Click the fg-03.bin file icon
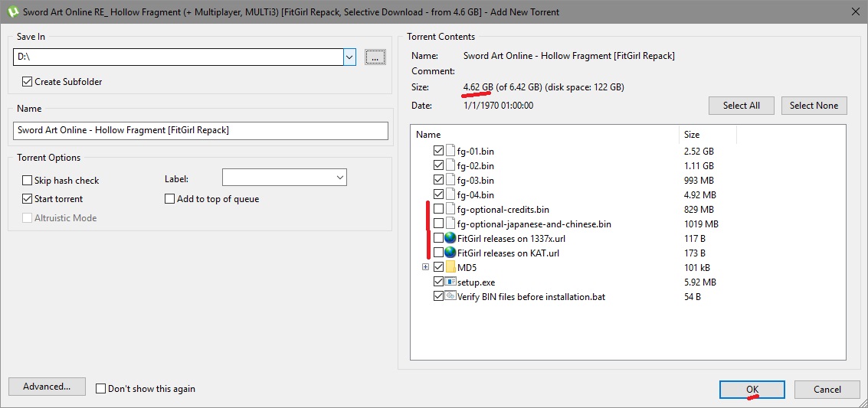The width and height of the screenshot is (868, 408). click(450, 180)
